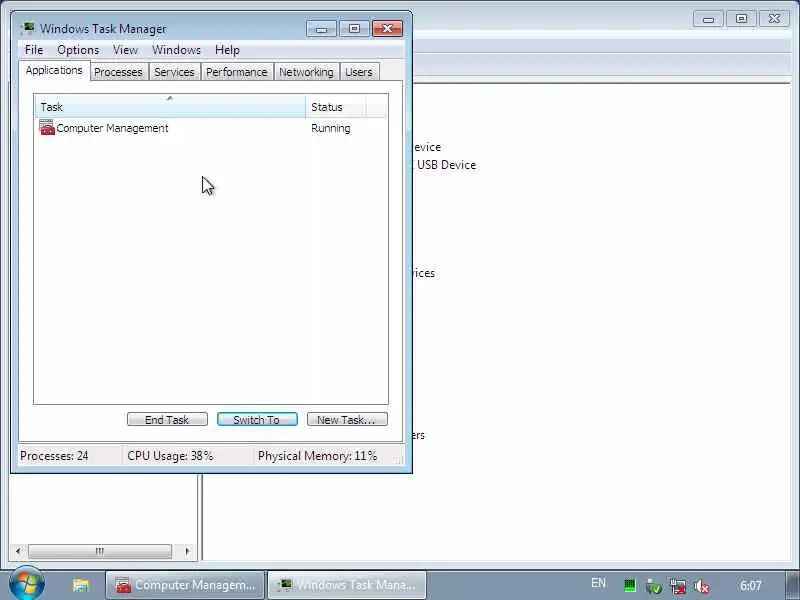Image resolution: width=800 pixels, height=600 pixels.
Task: Click the New Task... button
Action: click(347, 419)
